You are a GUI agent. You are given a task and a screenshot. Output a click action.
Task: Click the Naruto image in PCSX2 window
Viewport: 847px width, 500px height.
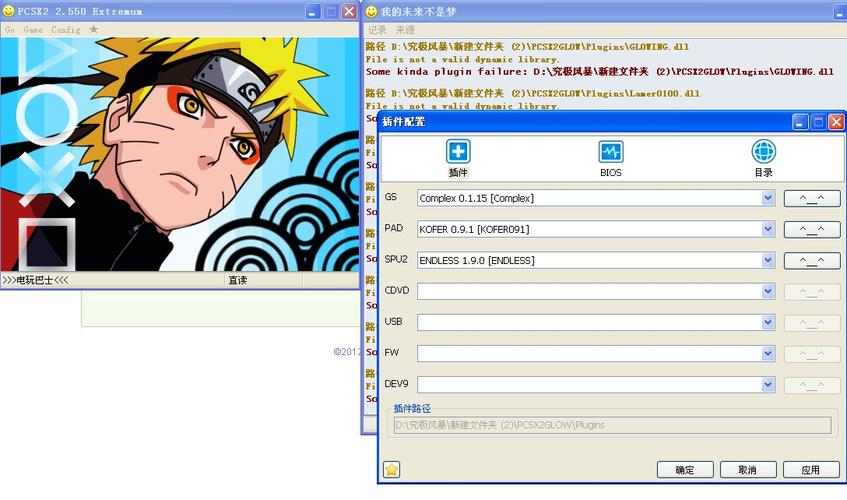(180, 154)
